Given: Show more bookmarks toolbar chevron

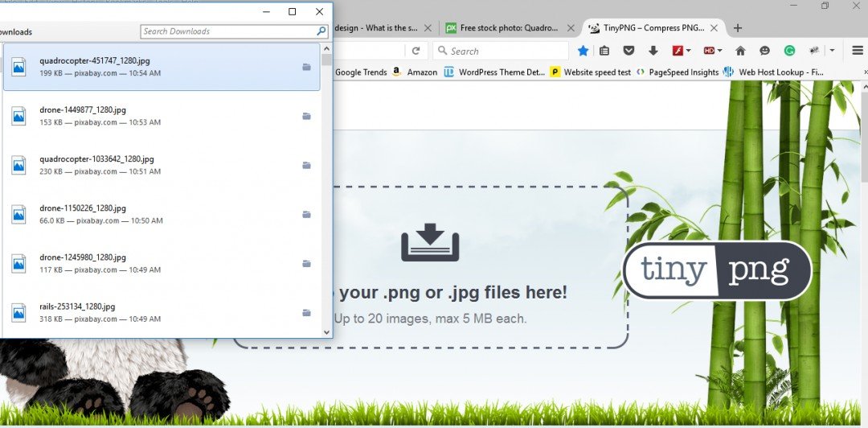Looking at the screenshot, I should 866,72.
